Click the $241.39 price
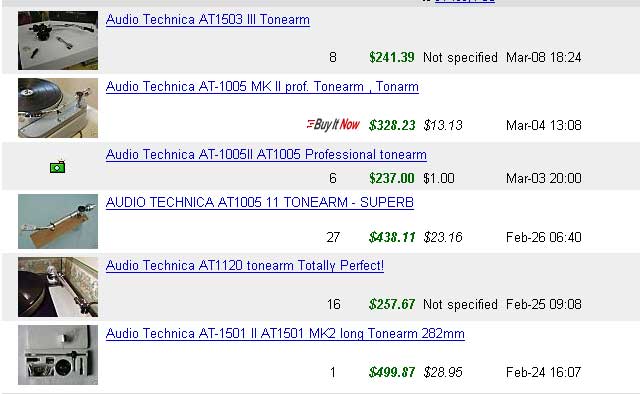The width and height of the screenshot is (640, 394). [391, 57]
